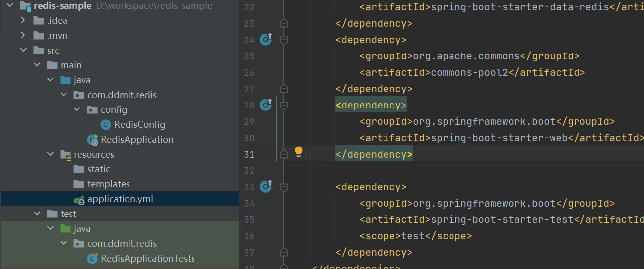
Task: Collapse the com.ddmit.redis package under main
Action: pos(63,95)
